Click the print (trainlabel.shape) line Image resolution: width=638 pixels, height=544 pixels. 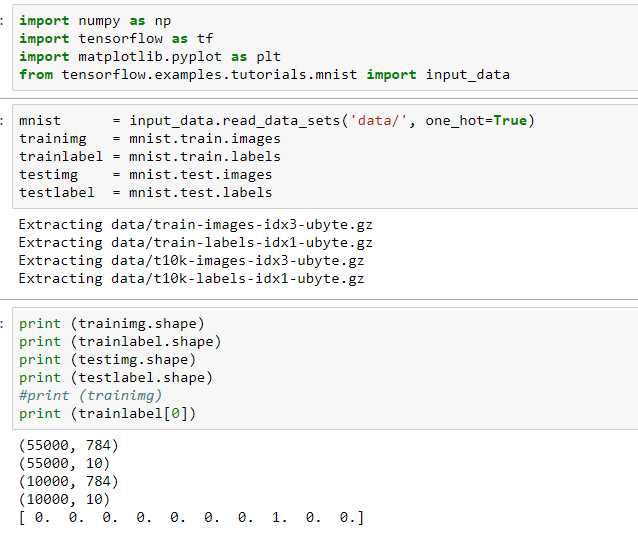[x=120, y=342]
